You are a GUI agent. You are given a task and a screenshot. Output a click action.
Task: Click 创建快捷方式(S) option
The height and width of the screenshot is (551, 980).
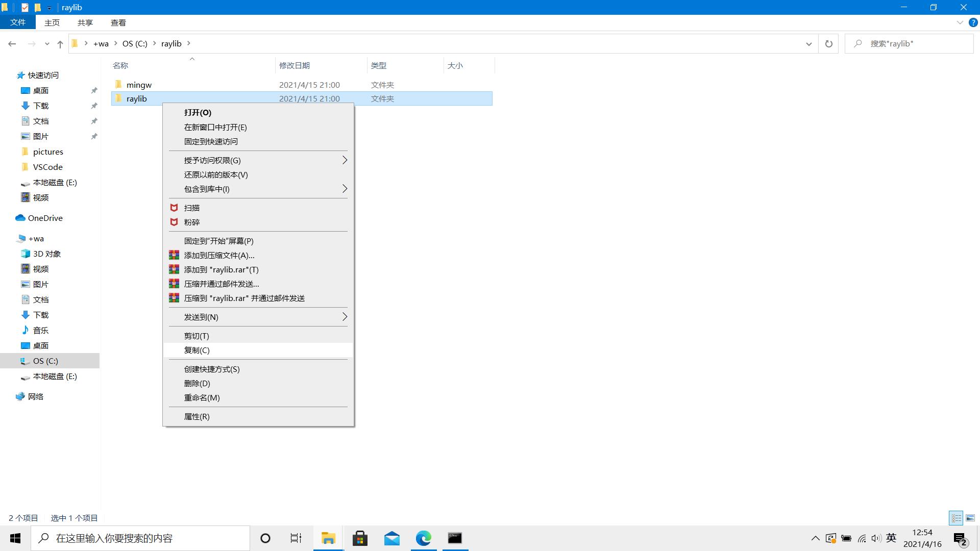[212, 369]
